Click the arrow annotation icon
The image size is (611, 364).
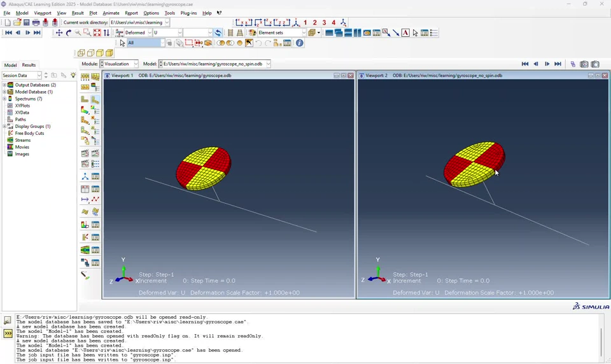[396, 32]
